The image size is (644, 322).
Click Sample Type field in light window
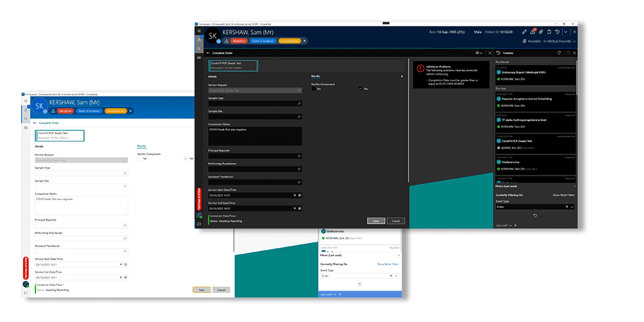click(x=81, y=173)
